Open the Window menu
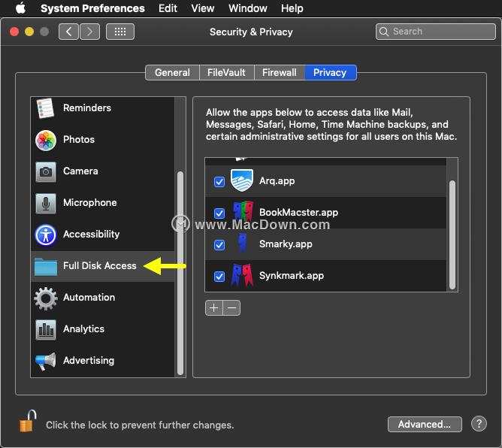Image resolution: width=502 pixels, height=448 pixels. pyautogui.click(x=248, y=8)
